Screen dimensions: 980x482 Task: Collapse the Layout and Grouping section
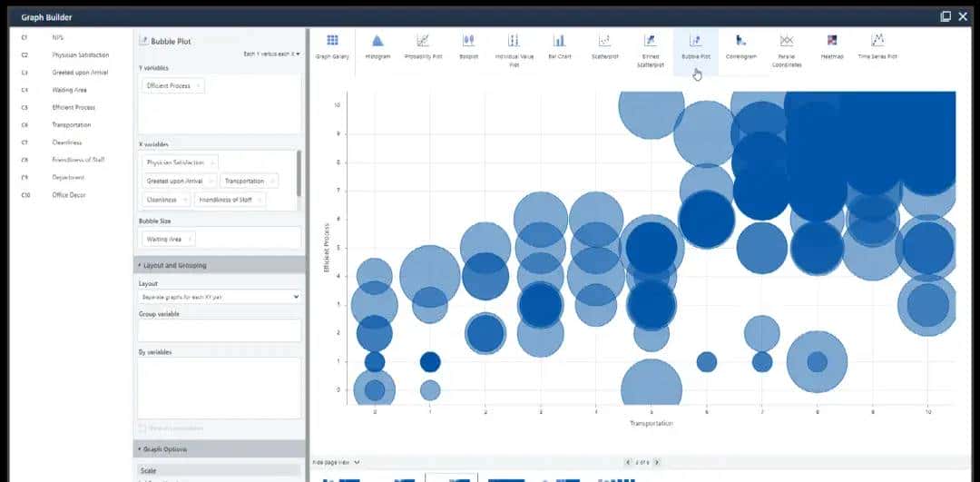pos(140,265)
